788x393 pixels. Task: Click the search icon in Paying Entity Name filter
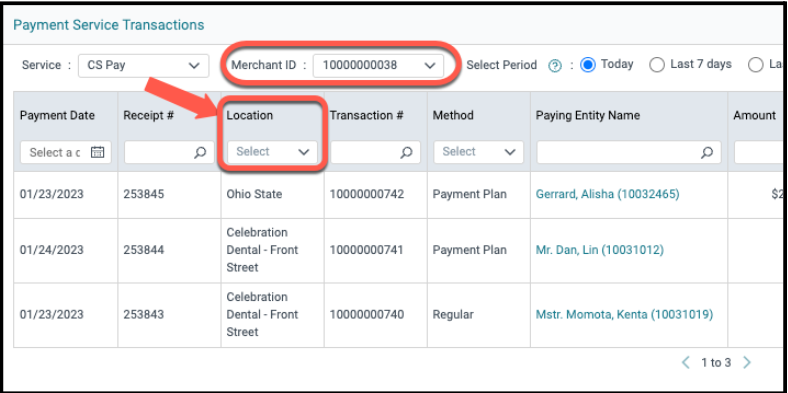coord(707,153)
